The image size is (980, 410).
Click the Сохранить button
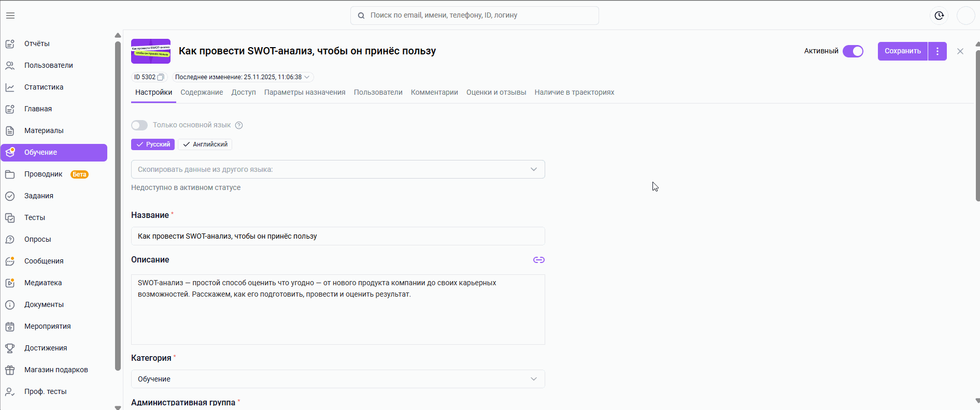(x=903, y=51)
